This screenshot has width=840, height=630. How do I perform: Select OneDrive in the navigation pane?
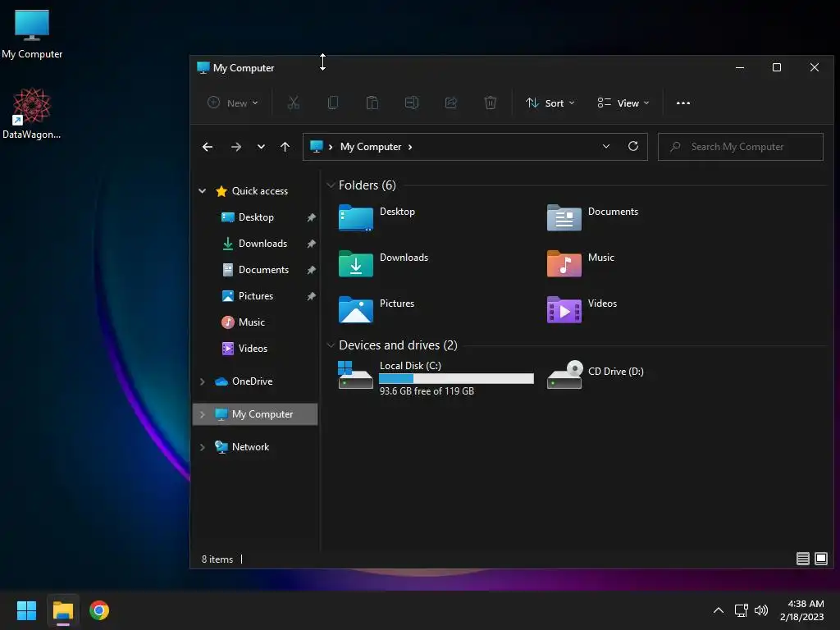(x=253, y=381)
